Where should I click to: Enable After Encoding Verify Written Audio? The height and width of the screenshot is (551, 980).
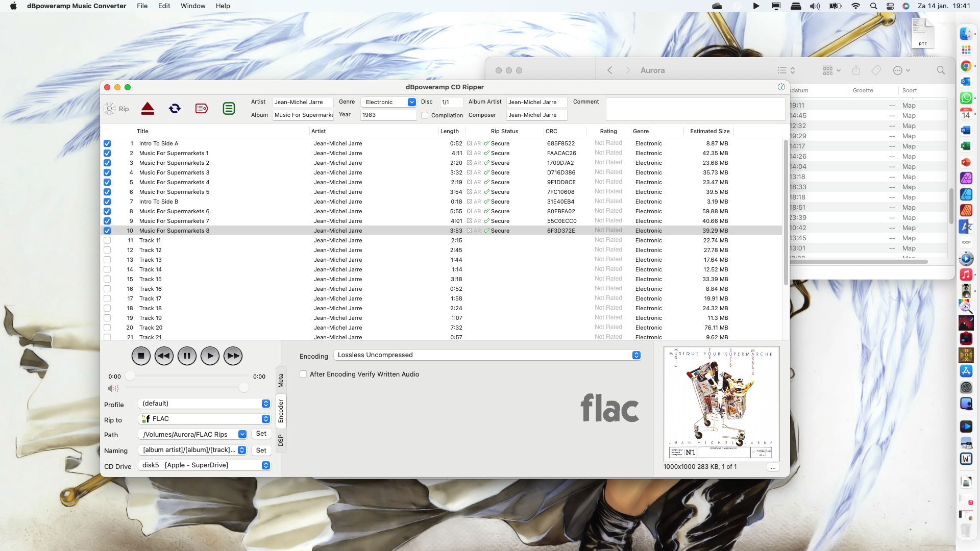point(303,374)
